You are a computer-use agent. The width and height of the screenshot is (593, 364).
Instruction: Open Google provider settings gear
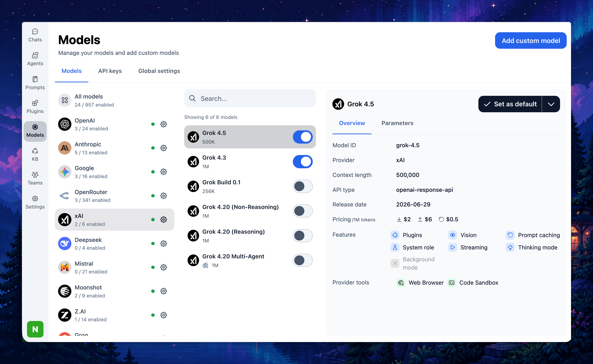tap(164, 172)
